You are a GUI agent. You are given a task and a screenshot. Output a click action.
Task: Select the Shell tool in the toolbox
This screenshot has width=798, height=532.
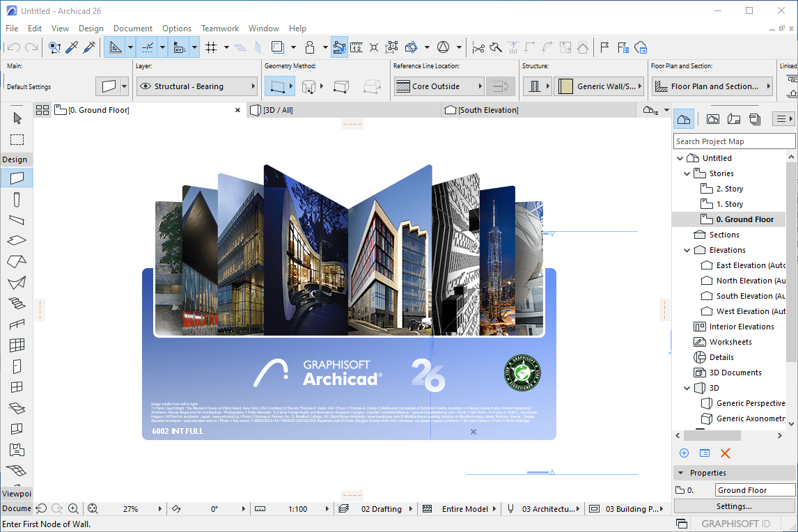(17, 283)
